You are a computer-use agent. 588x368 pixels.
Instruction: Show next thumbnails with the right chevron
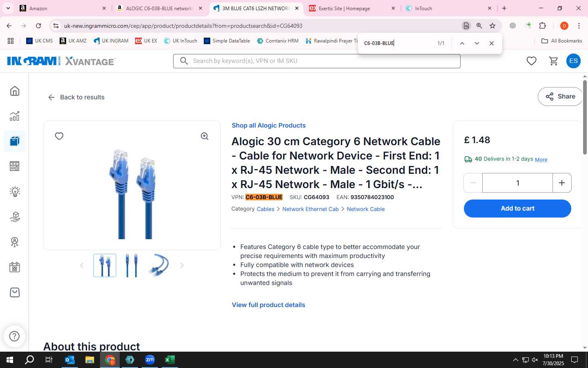tap(182, 265)
